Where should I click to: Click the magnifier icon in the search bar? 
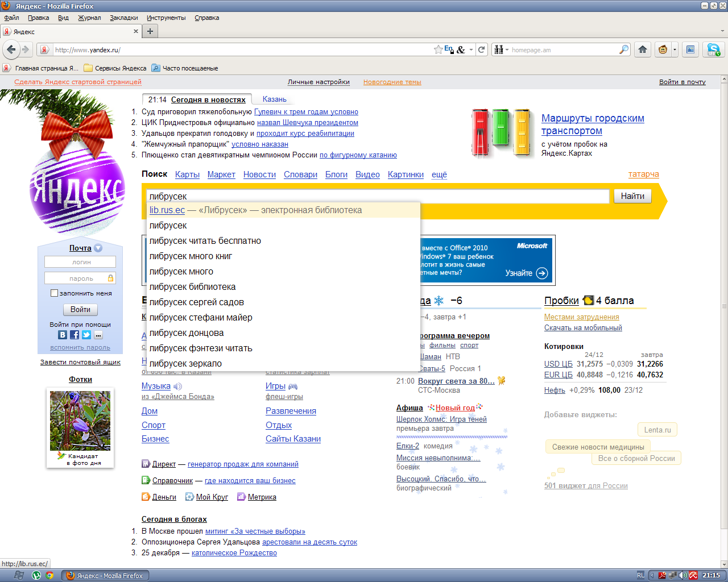pos(624,49)
